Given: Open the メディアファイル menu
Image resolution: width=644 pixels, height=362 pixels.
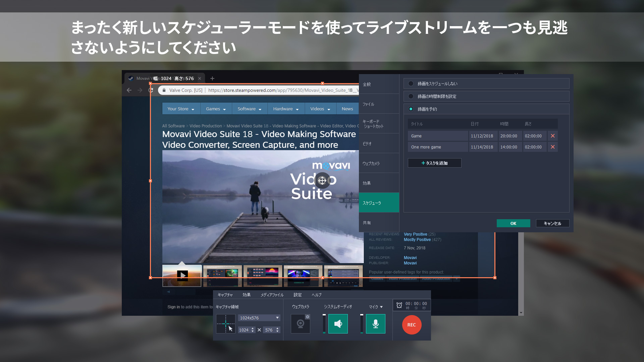Looking at the screenshot, I should tap(272, 295).
